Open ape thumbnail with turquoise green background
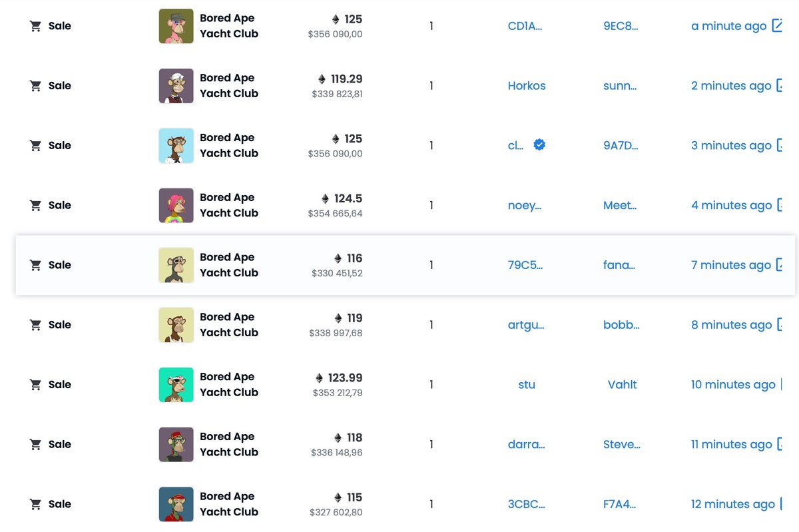 (x=176, y=385)
